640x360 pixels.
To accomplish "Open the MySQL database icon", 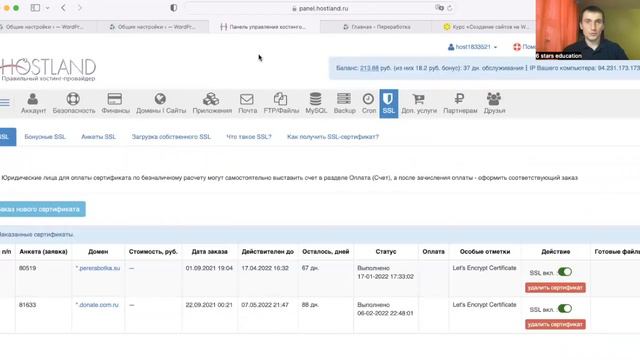I will [x=316, y=99].
